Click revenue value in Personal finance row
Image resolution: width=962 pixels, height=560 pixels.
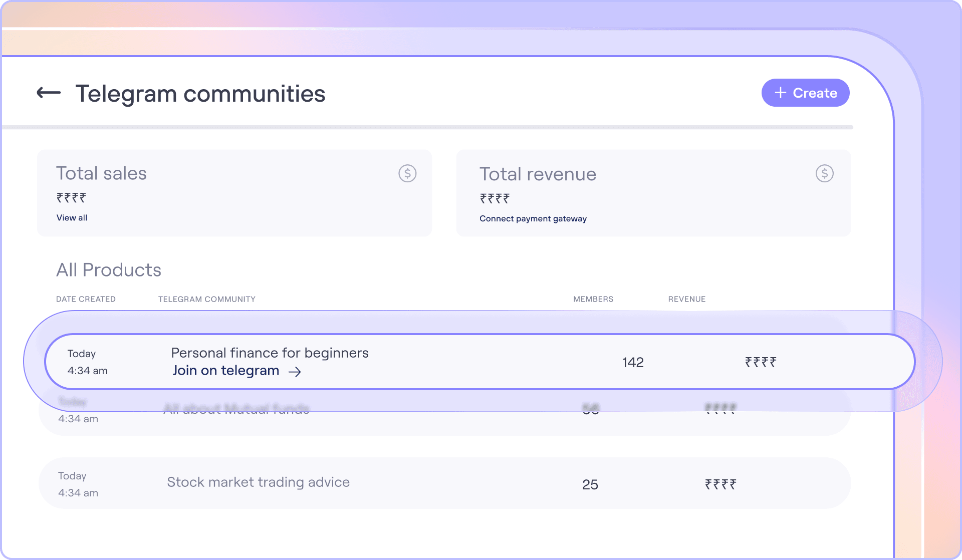761,362
